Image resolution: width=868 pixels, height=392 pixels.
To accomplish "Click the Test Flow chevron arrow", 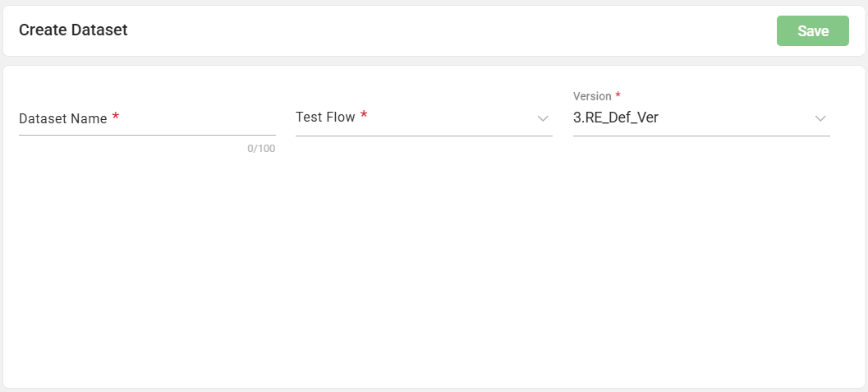I will tap(543, 119).
